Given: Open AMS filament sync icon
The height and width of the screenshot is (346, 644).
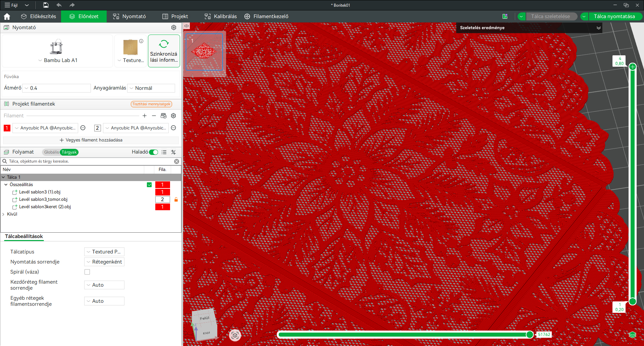Looking at the screenshot, I should point(164,116).
